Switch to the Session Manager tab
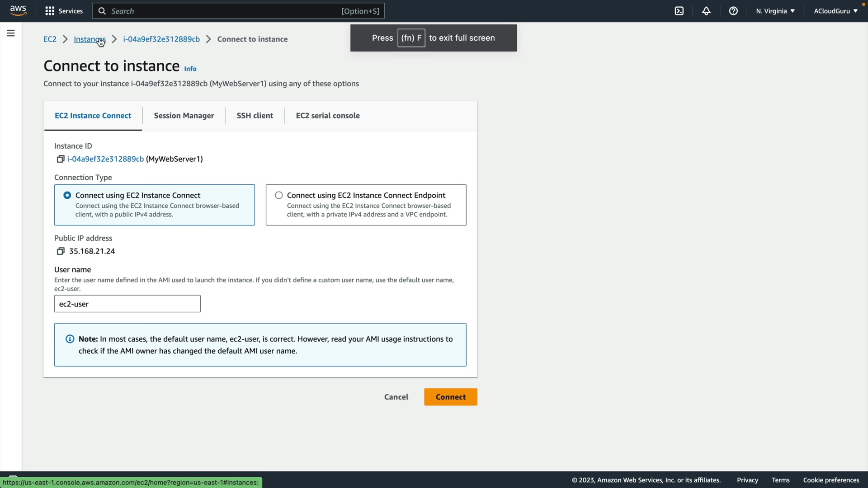Screen dimensions: 868x488 [x=184, y=116]
